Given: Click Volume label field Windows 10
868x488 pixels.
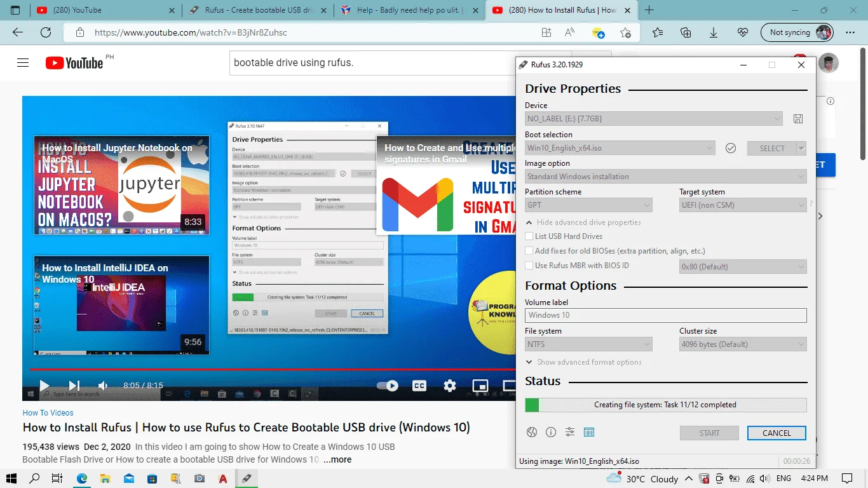Looking at the screenshot, I should (x=666, y=315).
